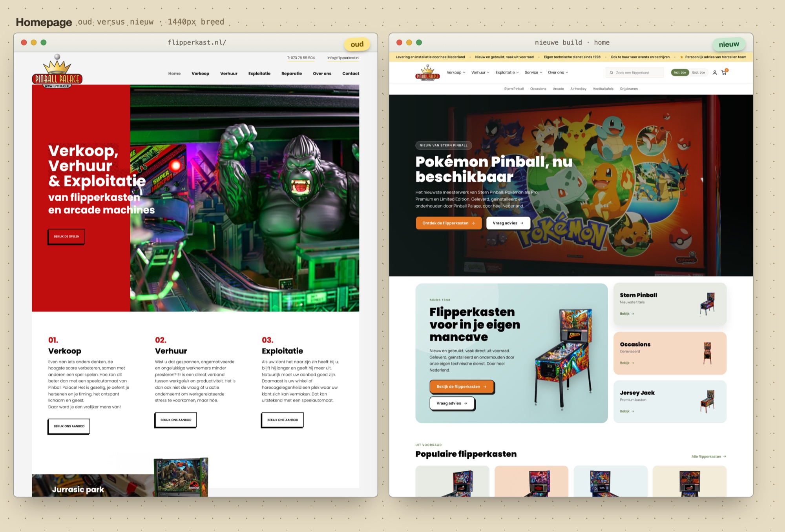Open Verkoop in the oud site menu
The width and height of the screenshot is (785, 532).
point(200,74)
